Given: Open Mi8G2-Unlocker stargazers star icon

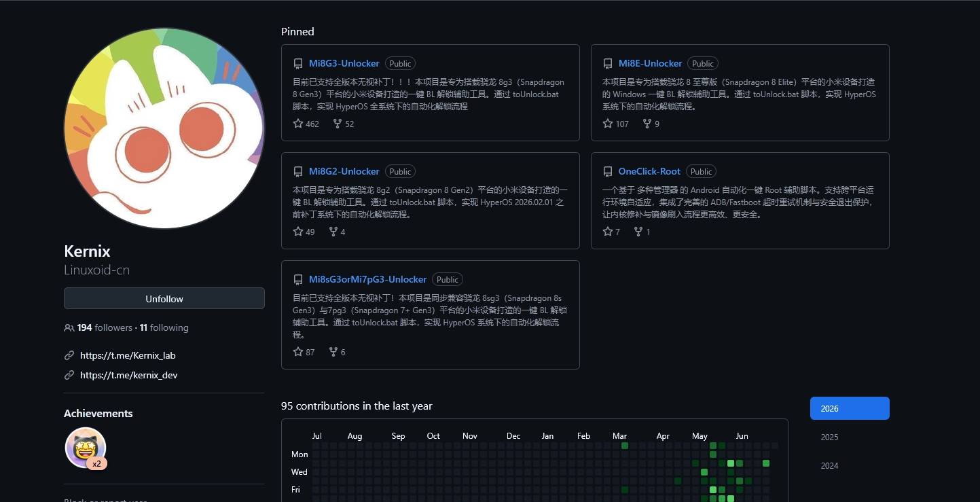Looking at the screenshot, I should click(298, 232).
